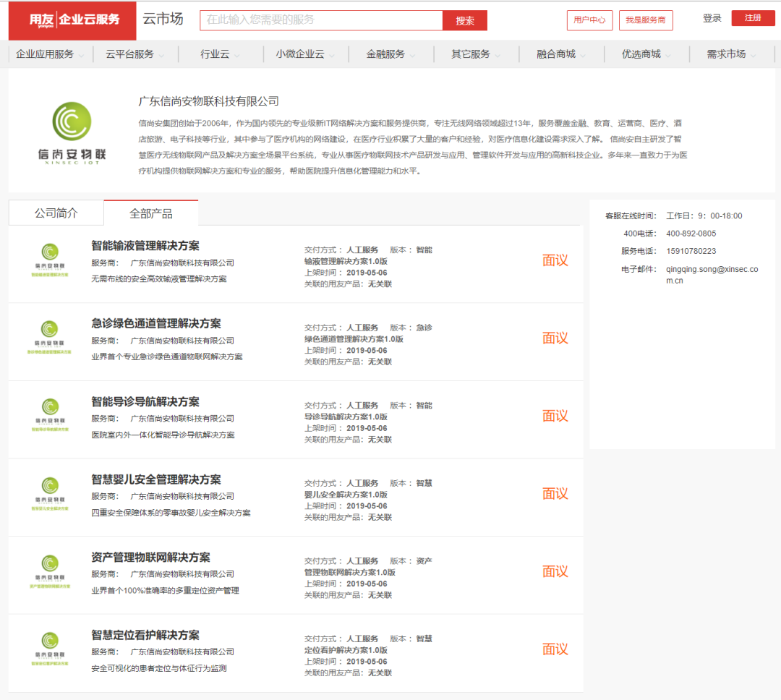Click the 登录 link
The image size is (781, 700).
tap(712, 18)
